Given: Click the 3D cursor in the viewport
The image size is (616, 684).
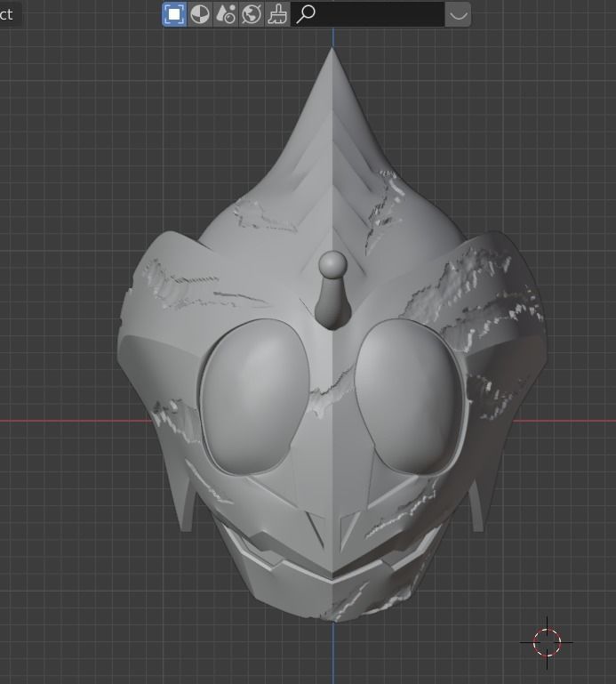Looking at the screenshot, I should pyautogui.click(x=547, y=642).
